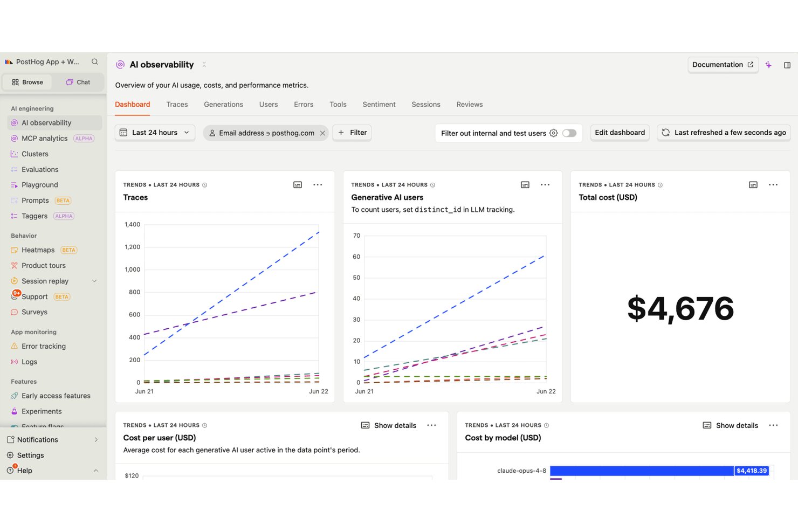This screenshot has width=798, height=532.
Task: Click info icon beside Traces last 24 hours
Action: [205, 185]
